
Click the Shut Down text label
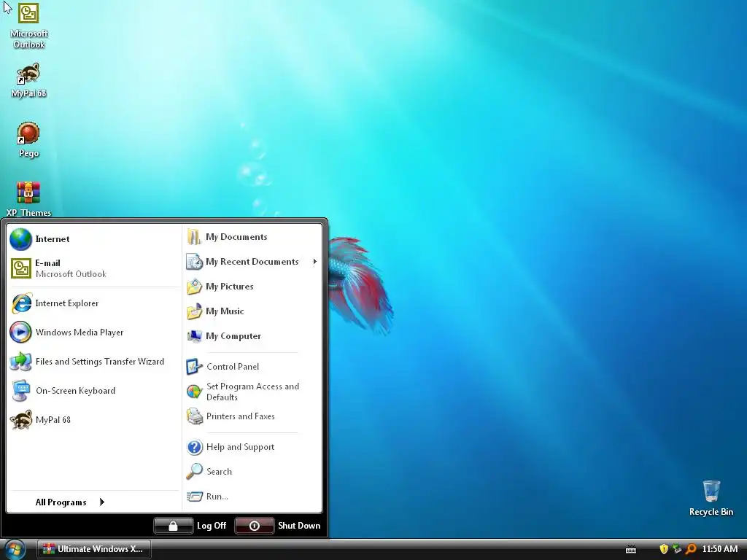point(299,526)
